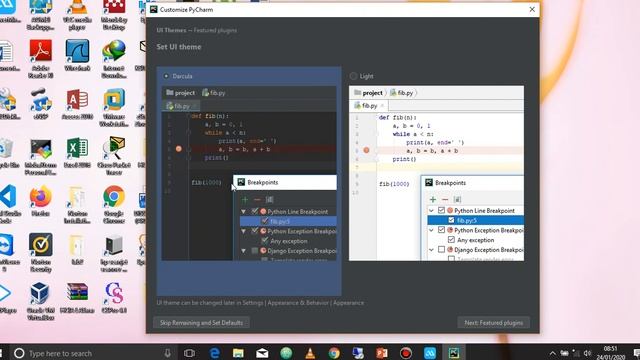This screenshot has height=360, width=640.
Task: Click the breakpoint dot in Darcula preview gutter
Action: (178, 149)
